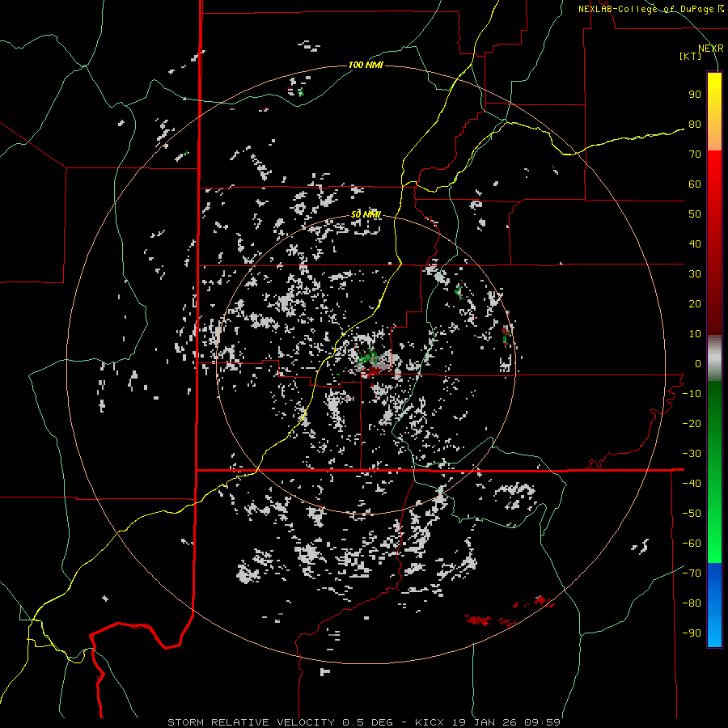
Task: Click the "-30" scale value
Action: (x=692, y=454)
